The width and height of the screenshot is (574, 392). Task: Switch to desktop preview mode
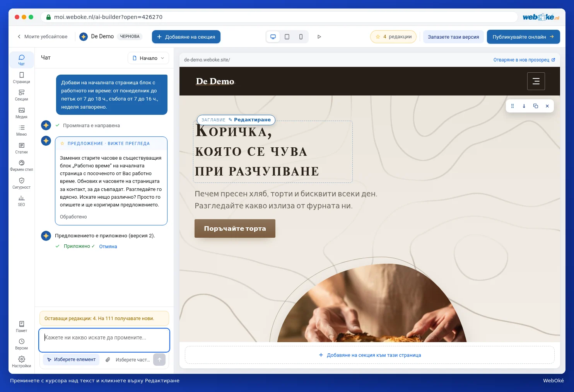click(273, 37)
